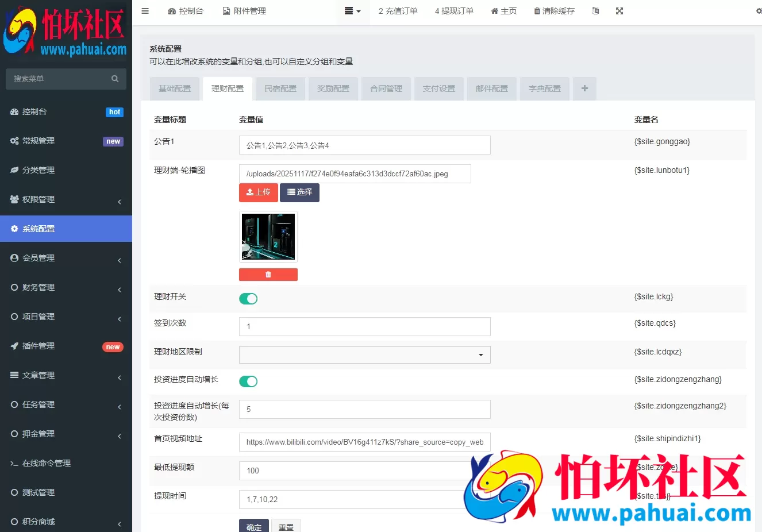Toggle sidebar with hamburger icon
The height and width of the screenshot is (532, 762).
click(145, 11)
